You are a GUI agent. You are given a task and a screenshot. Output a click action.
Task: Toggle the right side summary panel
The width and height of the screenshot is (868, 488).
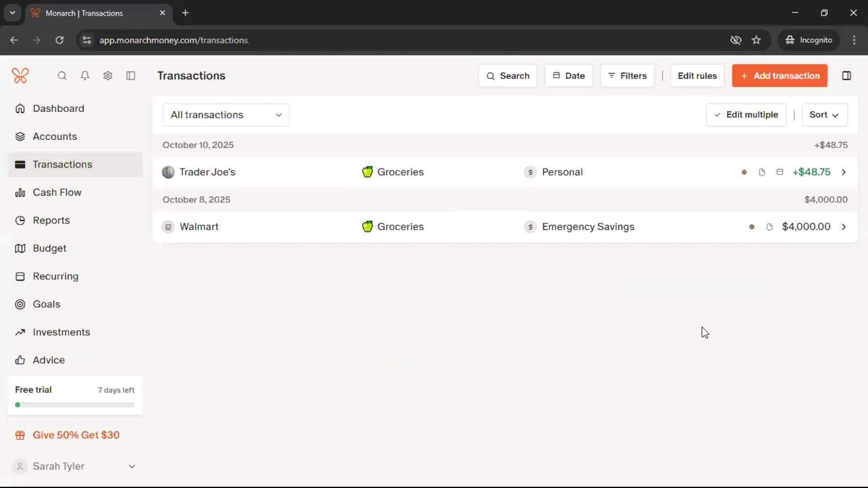tap(846, 76)
